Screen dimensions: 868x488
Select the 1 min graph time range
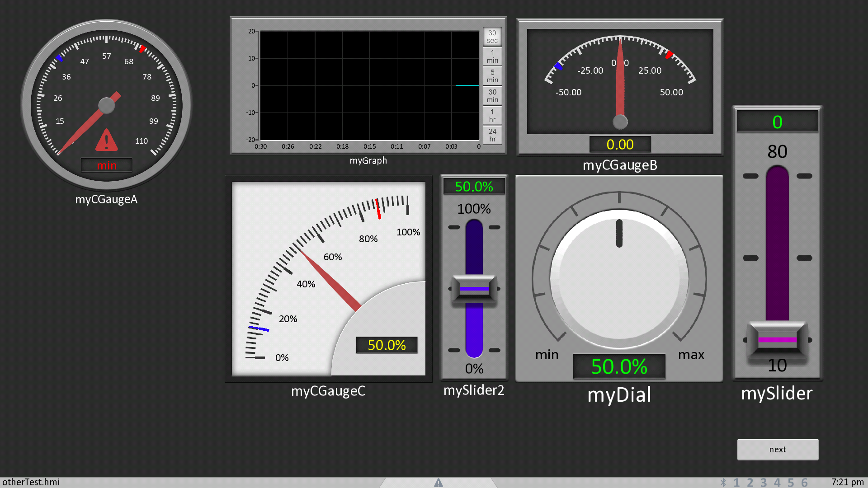click(492, 56)
